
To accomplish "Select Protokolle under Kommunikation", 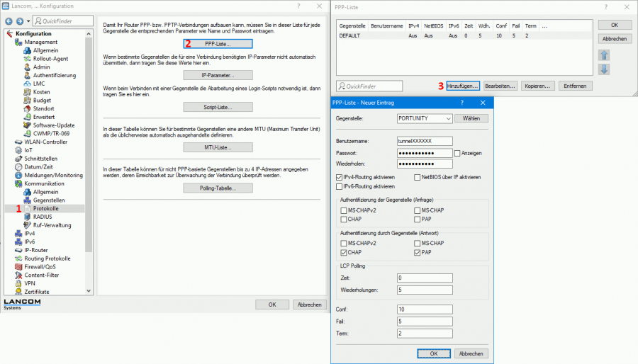I will (x=46, y=208).
